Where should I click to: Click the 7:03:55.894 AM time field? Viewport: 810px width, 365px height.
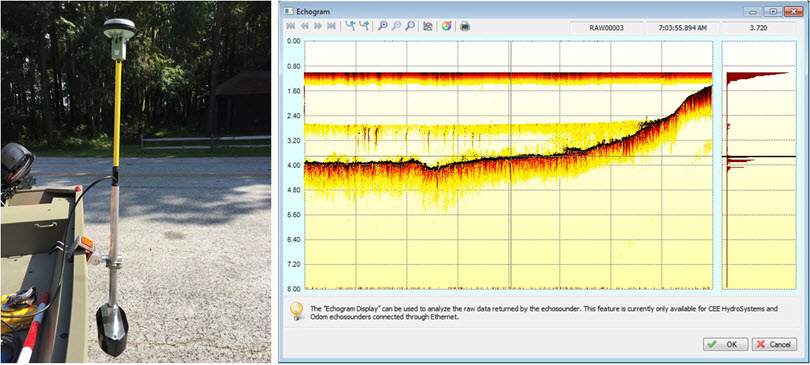tap(682, 28)
